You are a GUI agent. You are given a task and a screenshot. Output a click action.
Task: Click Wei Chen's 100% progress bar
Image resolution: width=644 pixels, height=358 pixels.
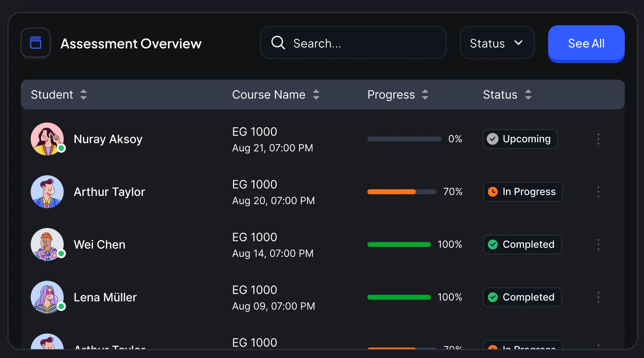pyautogui.click(x=399, y=244)
